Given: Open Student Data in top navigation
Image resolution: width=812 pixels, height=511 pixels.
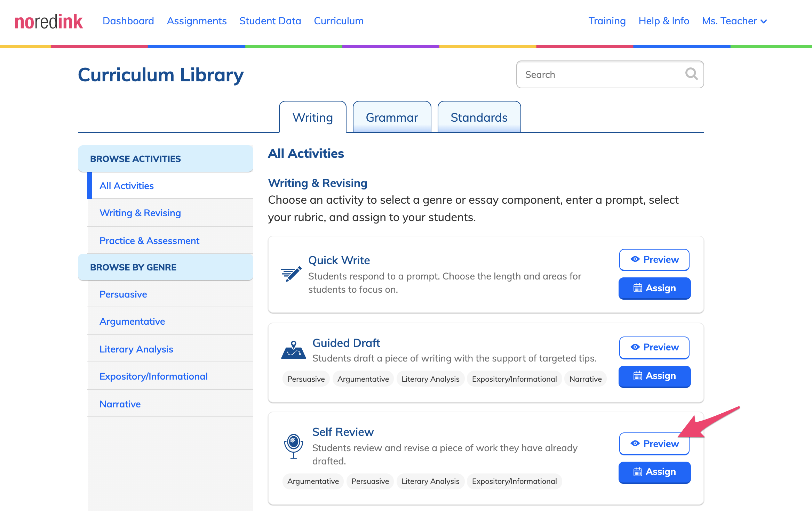Looking at the screenshot, I should pyautogui.click(x=270, y=21).
